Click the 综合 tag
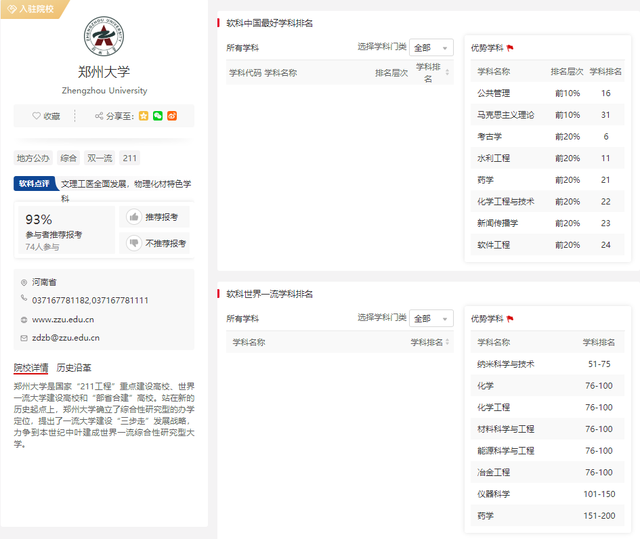This screenshot has height=539, width=640. pyautogui.click(x=68, y=158)
